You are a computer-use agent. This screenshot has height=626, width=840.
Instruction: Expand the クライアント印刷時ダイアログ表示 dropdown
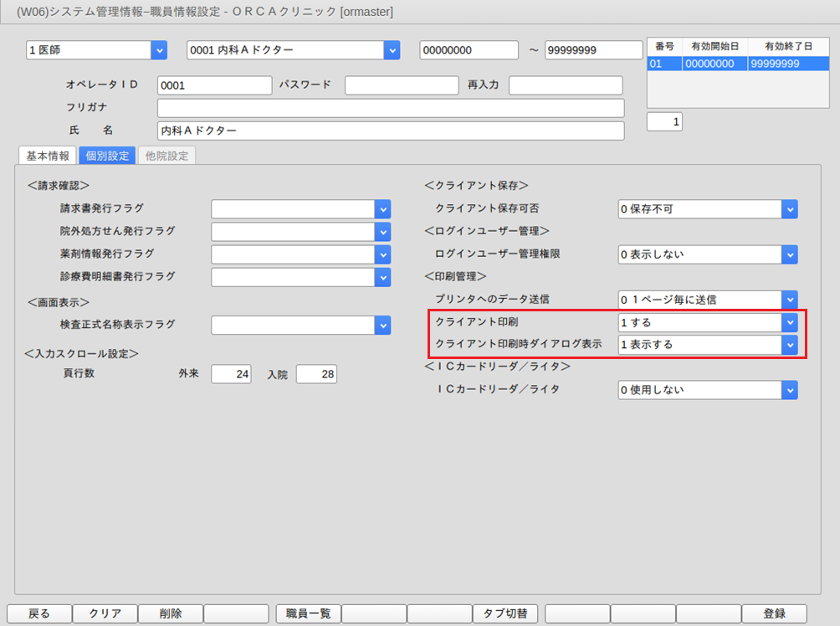(x=789, y=345)
